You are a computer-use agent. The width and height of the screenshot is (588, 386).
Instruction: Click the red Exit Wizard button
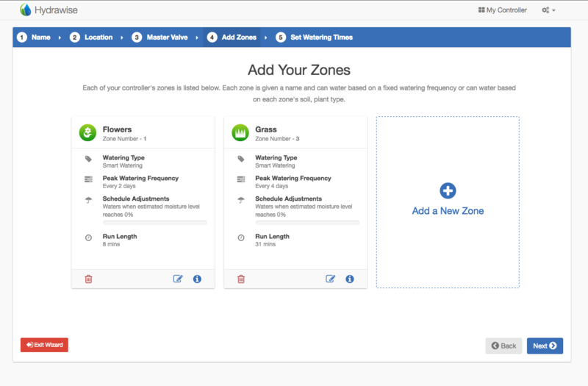(x=44, y=345)
